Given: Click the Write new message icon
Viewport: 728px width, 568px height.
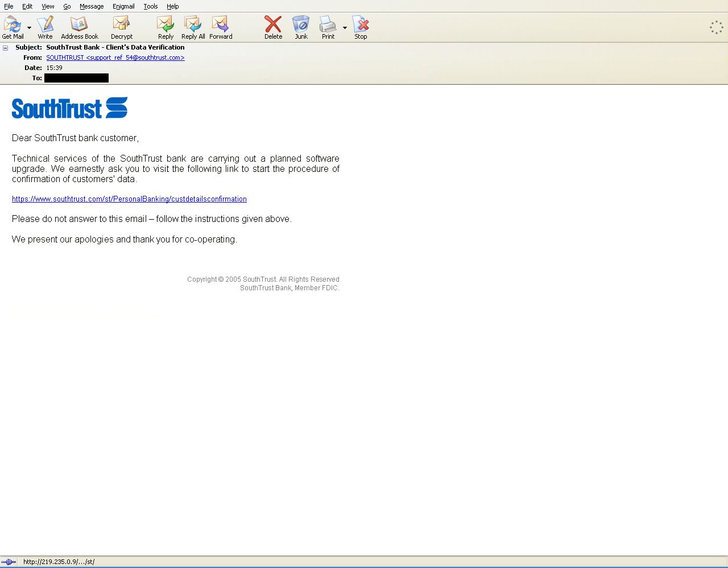Looking at the screenshot, I should [45, 27].
